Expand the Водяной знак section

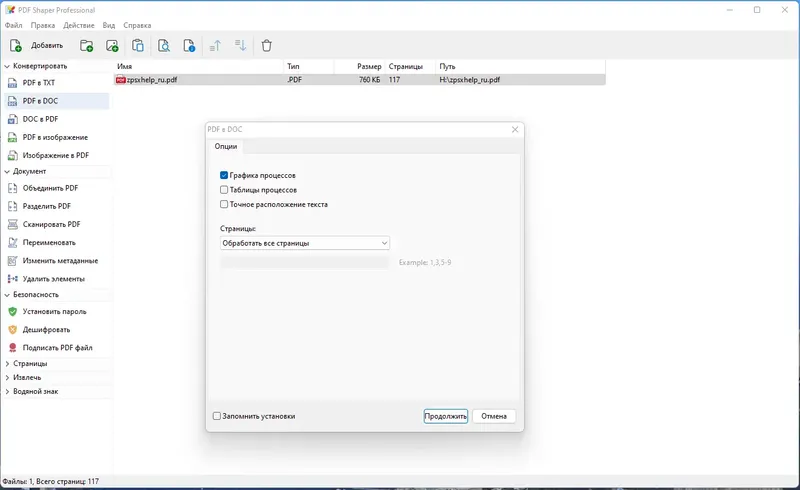coord(7,391)
